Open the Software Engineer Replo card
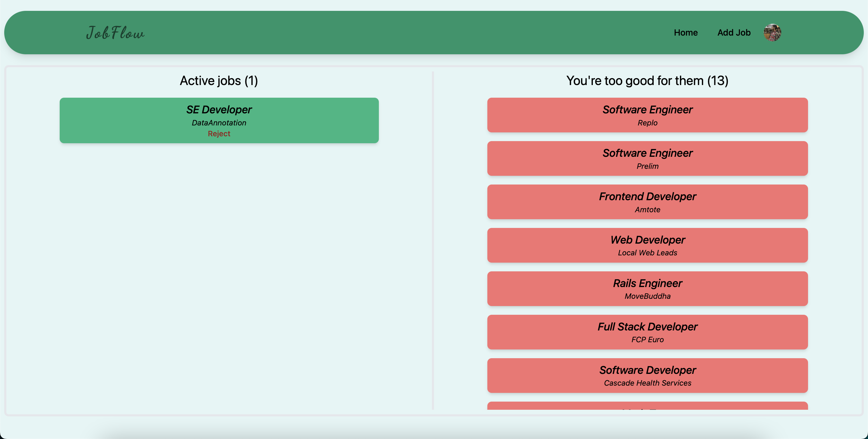 pyautogui.click(x=647, y=115)
